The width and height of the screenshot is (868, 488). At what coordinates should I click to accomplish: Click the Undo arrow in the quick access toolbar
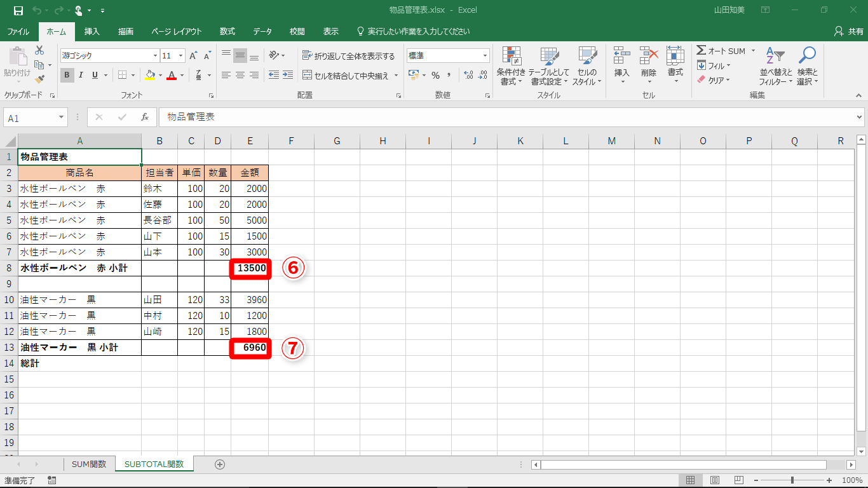(x=36, y=10)
